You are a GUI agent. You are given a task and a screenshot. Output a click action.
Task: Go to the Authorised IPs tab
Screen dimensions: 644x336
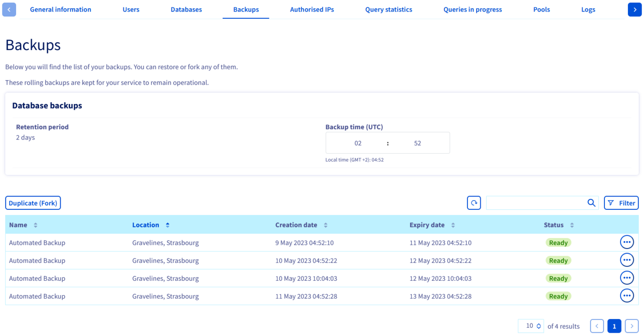point(312,9)
